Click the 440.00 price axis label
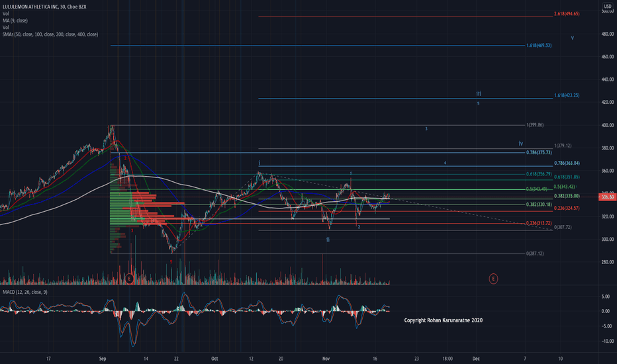 [608, 79]
